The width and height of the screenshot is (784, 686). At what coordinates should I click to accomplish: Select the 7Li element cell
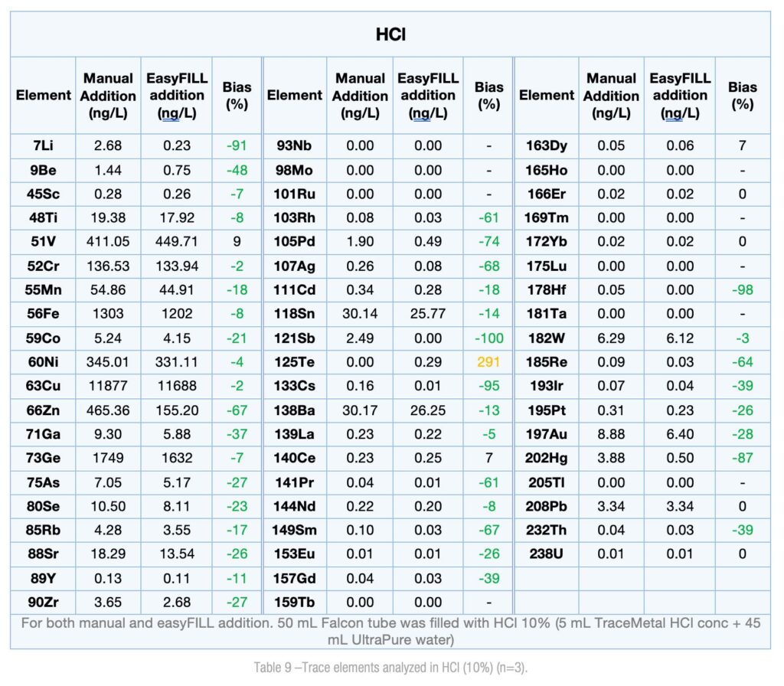[x=43, y=146]
